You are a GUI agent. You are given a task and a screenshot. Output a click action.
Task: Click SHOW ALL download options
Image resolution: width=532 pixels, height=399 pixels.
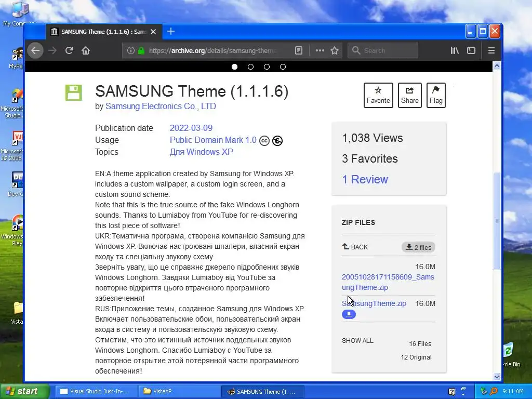[x=357, y=341]
